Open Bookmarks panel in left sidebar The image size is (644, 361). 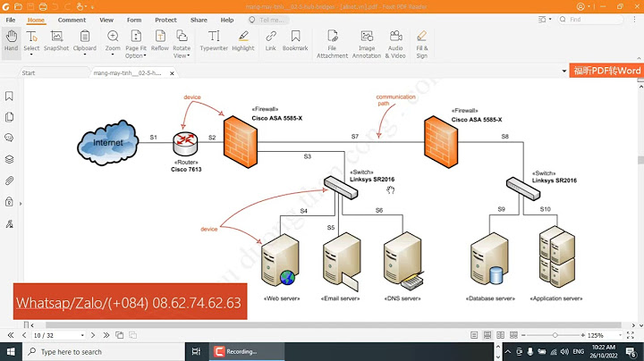(9, 96)
